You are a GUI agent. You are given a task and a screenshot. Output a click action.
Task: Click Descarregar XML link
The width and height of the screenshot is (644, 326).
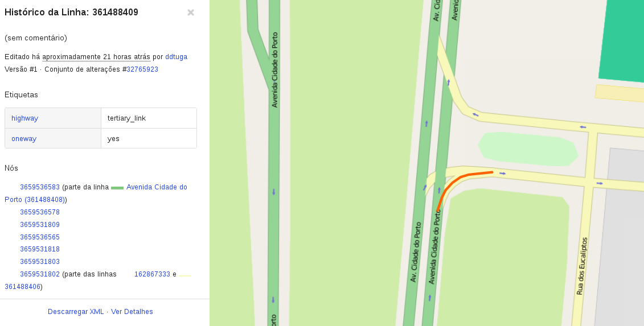76,312
